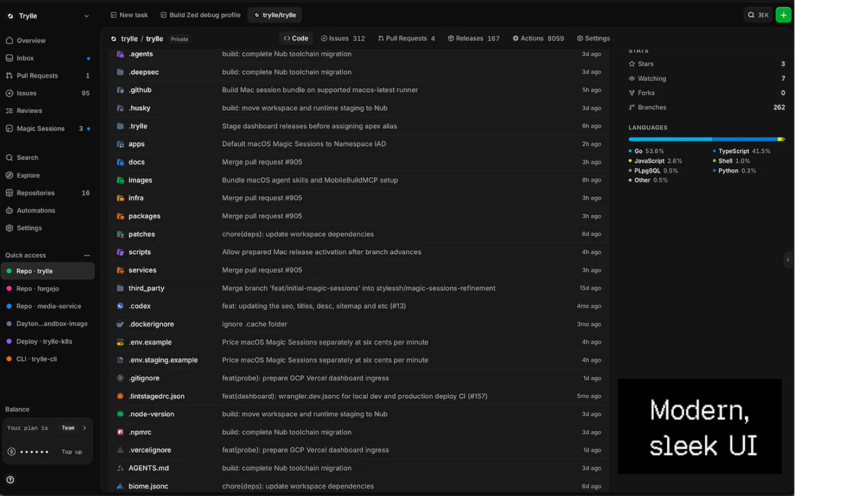868x496 pixels.
Task: Open Issues in the left sidebar
Action: [48, 93]
